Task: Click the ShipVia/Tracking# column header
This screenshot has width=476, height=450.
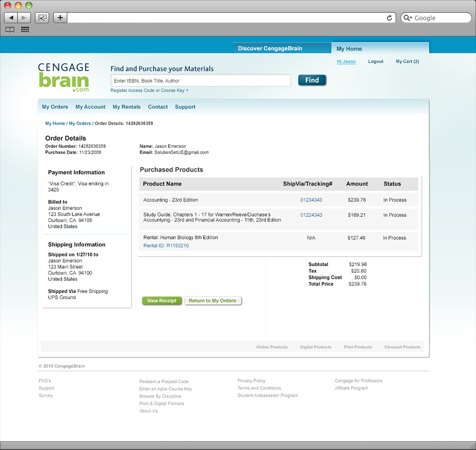Action: point(308,184)
